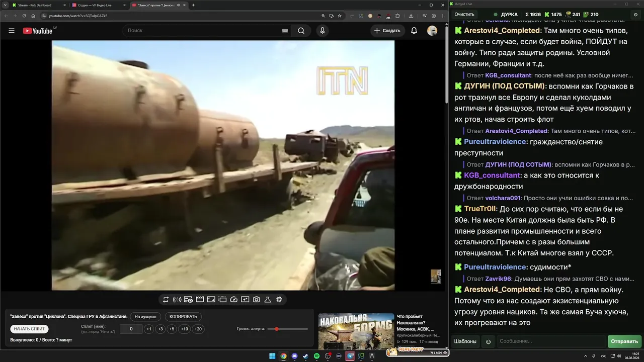The width and height of the screenshot is (644, 362).
Task: Open the Шаблоны templates button
Action: pyautogui.click(x=465, y=341)
